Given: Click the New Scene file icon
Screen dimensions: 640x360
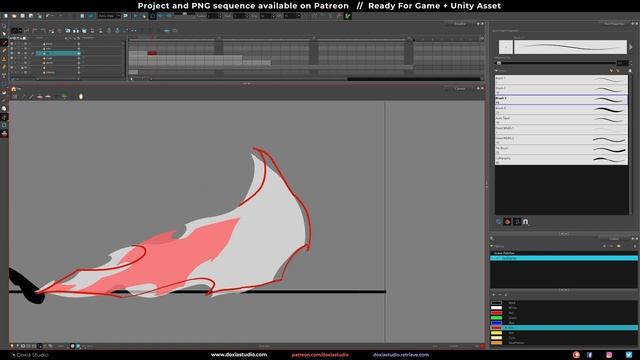Looking at the screenshot, I should (x=6, y=16).
